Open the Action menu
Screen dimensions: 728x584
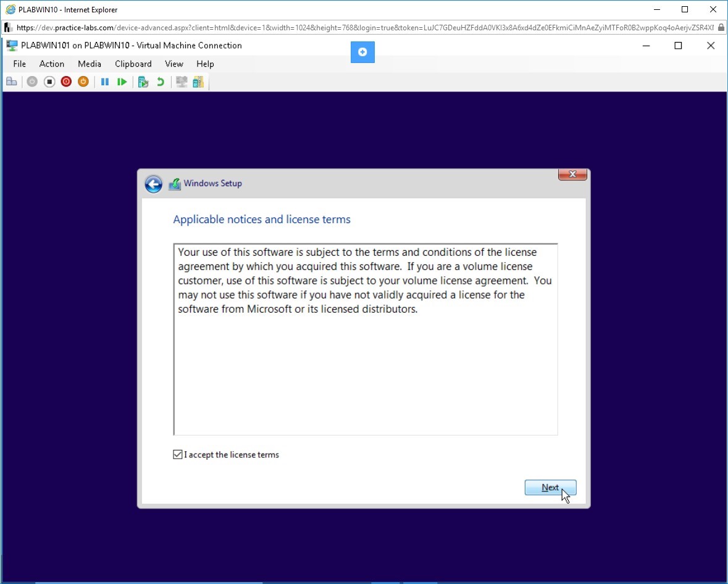51,64
